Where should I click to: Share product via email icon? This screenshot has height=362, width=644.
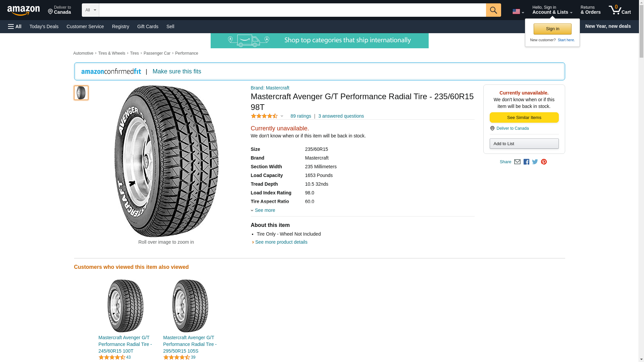pos(517,162)
